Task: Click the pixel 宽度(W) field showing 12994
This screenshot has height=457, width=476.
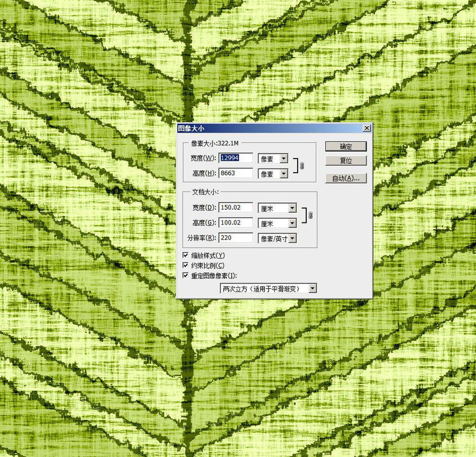Action: click(235, 157)
